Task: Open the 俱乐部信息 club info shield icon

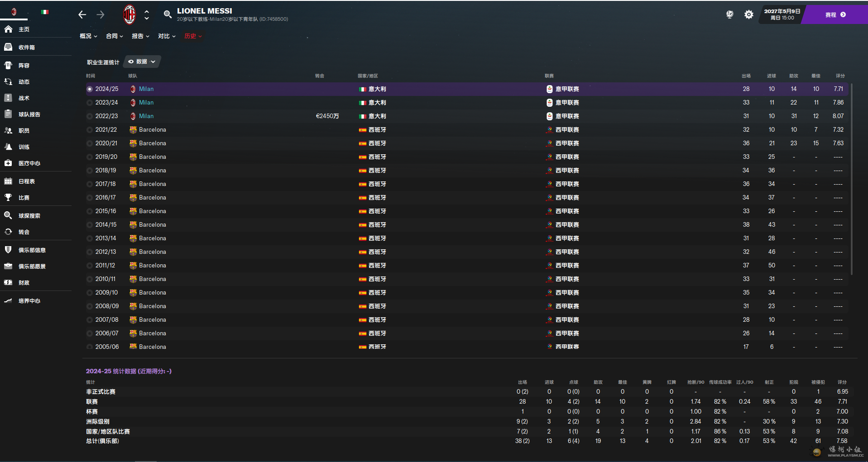Action: (x=8, y=250)
